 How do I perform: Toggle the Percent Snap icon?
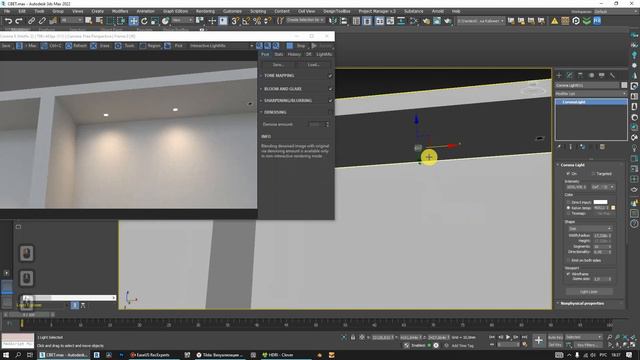click(x=257, y=21)
